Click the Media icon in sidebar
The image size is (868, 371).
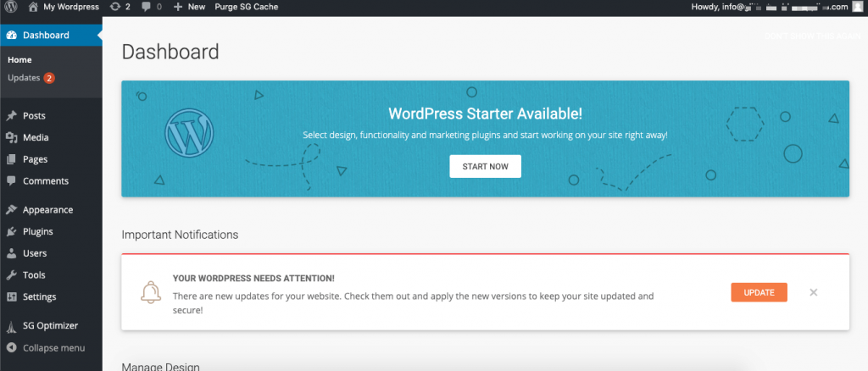coord(12,138)
